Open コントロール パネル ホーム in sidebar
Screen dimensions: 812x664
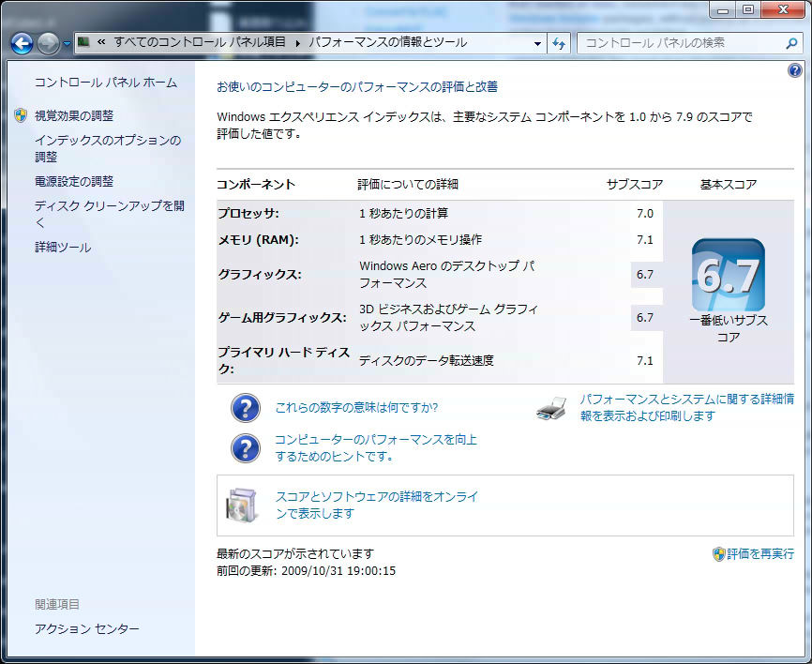tap(105, 83)
